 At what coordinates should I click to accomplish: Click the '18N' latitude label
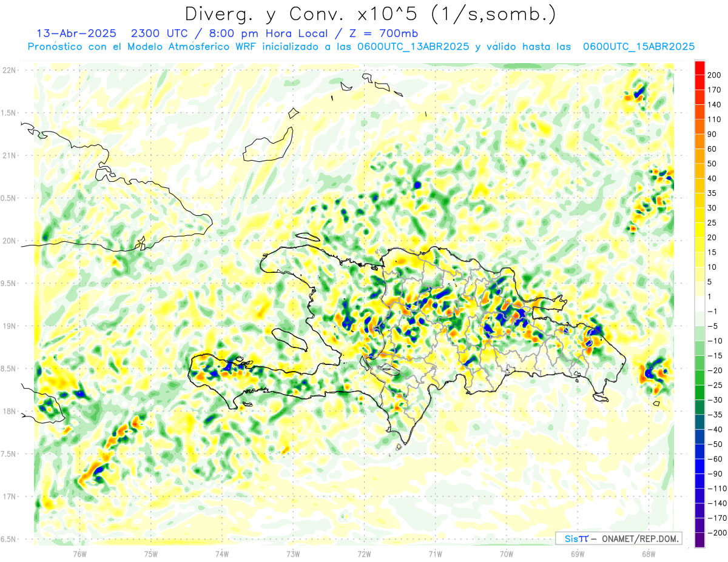click(x=8, y=411)
